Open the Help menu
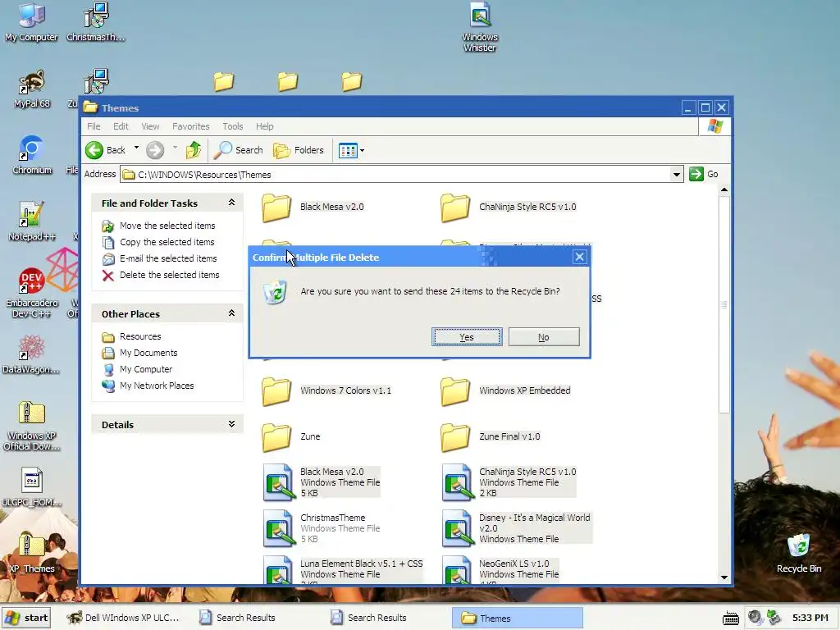 [265, 126]
